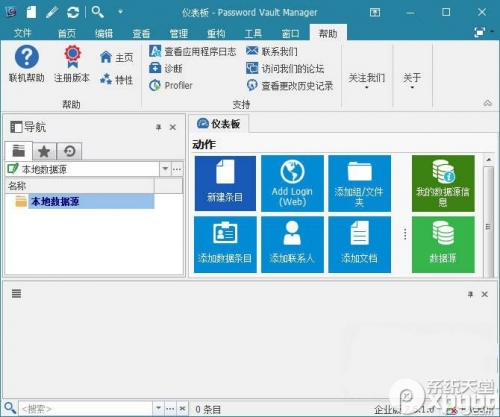The height and width of the screenshot is (417, 500).
Task: Switch to the 管理 ribbon tab
Action: click(179, 33)
